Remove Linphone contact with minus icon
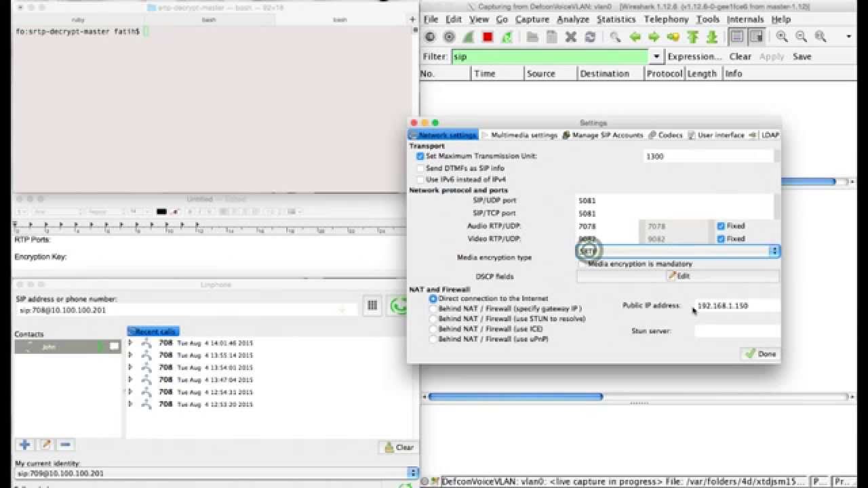The width and height of the screenshot is (868, 488). click(66, 445)
